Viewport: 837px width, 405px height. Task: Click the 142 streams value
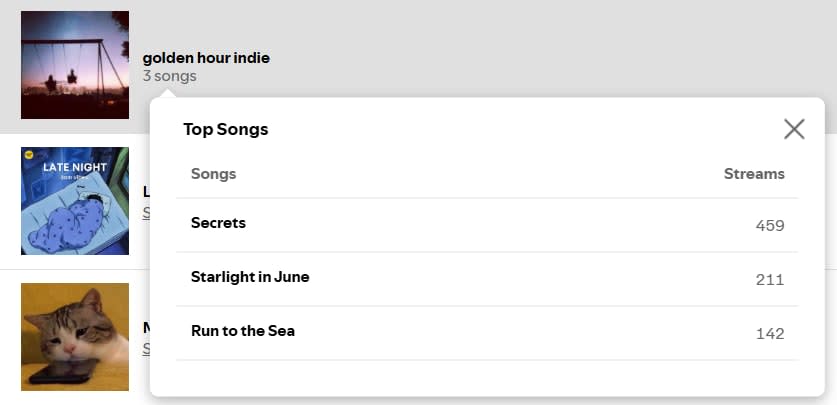[770, 334]
